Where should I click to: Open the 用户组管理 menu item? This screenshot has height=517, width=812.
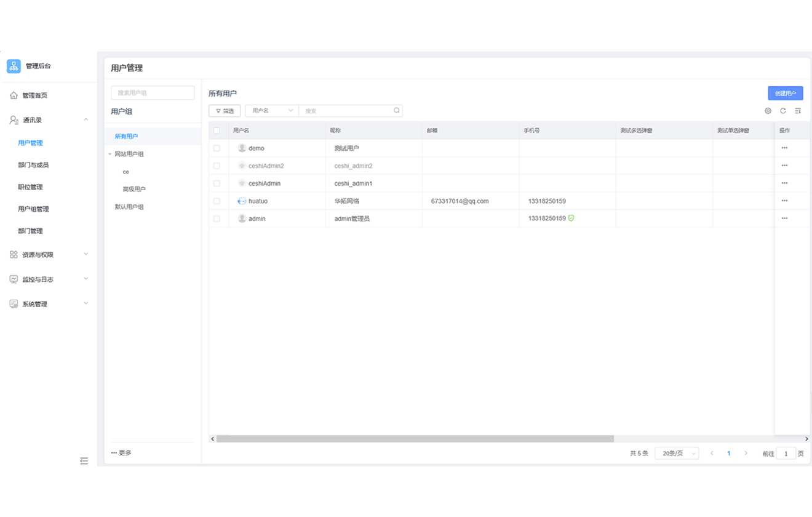pyautogui.click(x=33, y=209)
